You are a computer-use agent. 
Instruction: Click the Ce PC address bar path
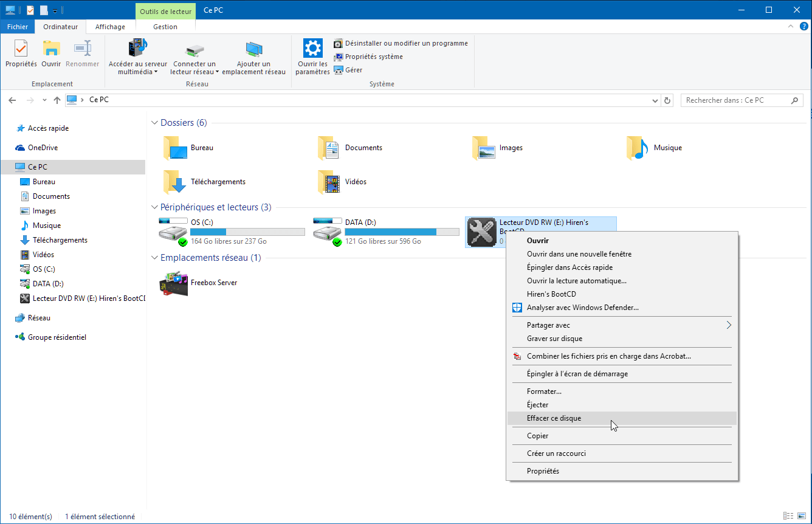pyautogui.click(x=99, y=100)
